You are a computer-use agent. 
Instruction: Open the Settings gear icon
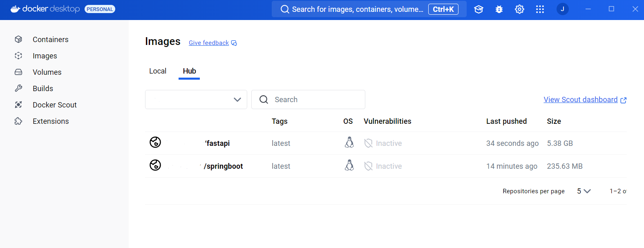pyautogui.click(x=519, y=9)
